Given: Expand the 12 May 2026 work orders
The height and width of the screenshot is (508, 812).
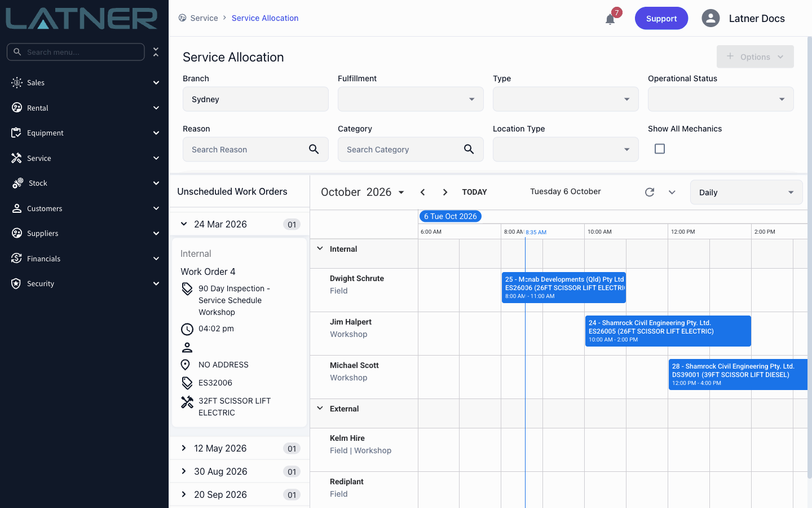Looking at the screenshot, I should coord(184,448).
